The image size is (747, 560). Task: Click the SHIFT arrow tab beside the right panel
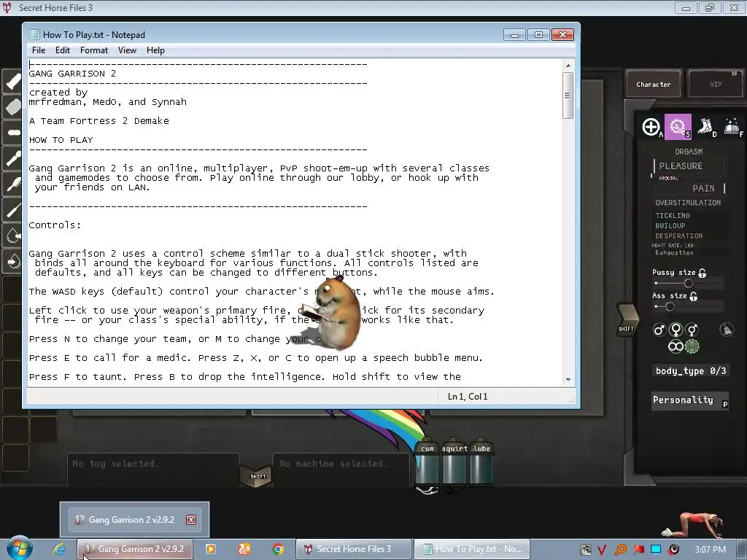tap(627, 320)
